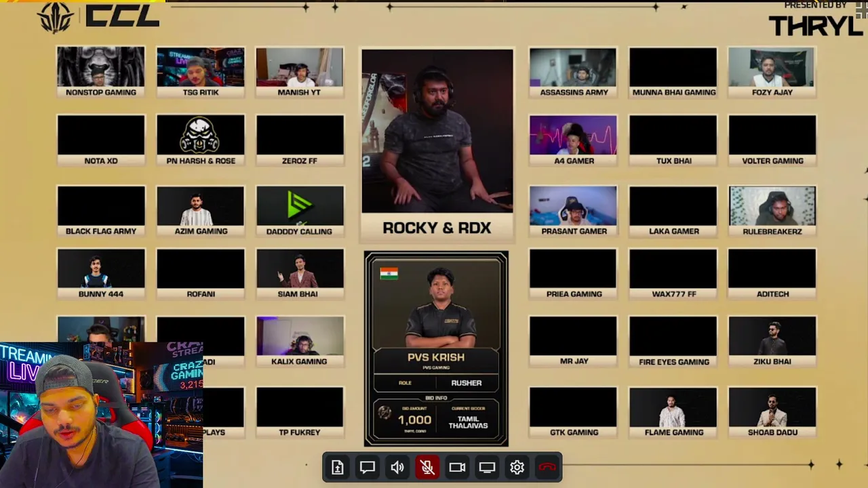Select the NONSTOP GAMING tile
Image resolution: width=868 pixels, height=488 pixels.
pos(101,72)
